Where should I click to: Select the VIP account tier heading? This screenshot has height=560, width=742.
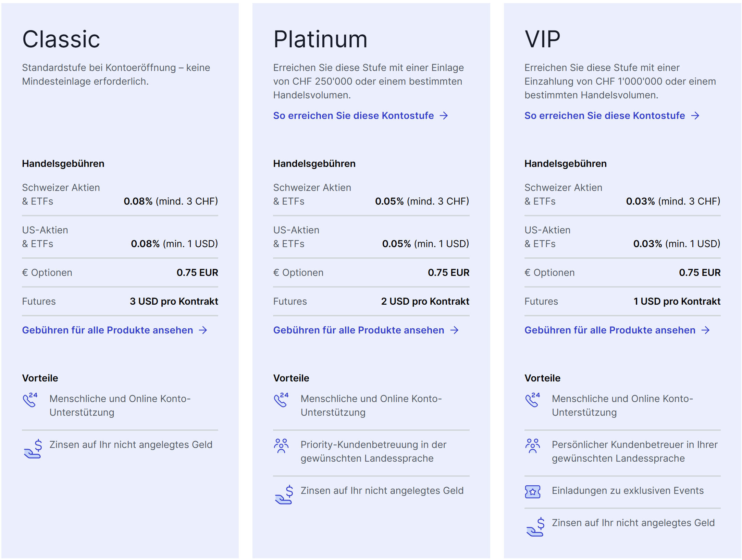click(x=542, y=39)
